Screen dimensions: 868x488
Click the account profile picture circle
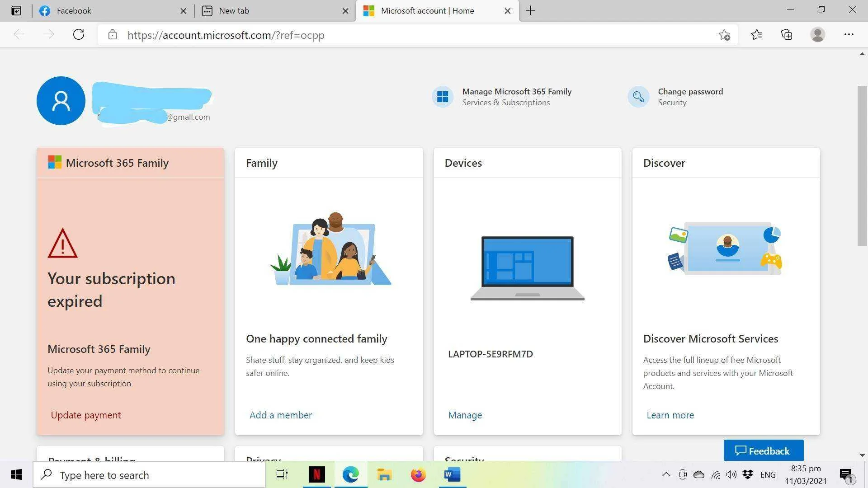[x=61, y=101]
